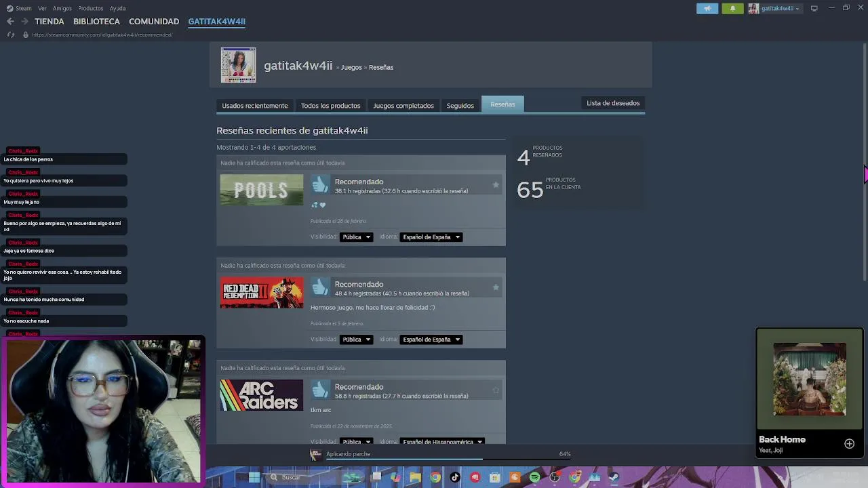Click Reseñas breadcrumb link
The width and height of the screenshot is (868, 488).
pyautogui.click(x=381, y=67)
